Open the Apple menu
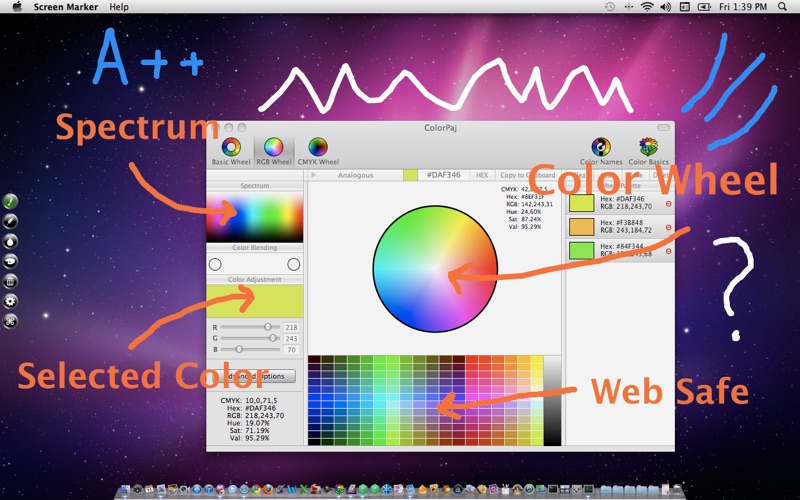This screenshot has width=800, height=500. click(x=17, y=7)
